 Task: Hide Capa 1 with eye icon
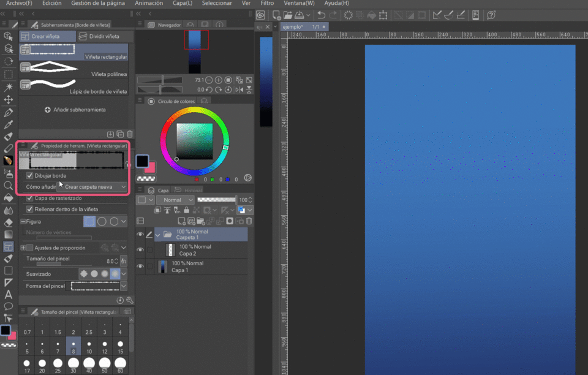[x=140, y=267]
